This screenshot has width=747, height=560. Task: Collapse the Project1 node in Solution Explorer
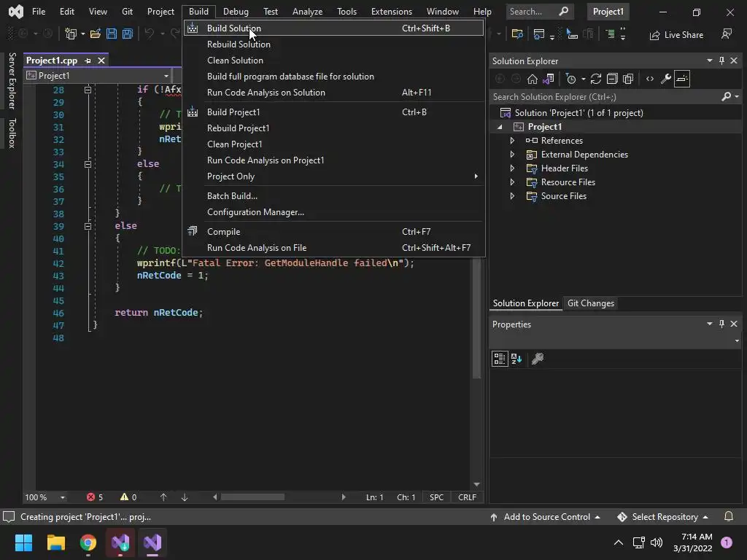(x=500, y=127)
